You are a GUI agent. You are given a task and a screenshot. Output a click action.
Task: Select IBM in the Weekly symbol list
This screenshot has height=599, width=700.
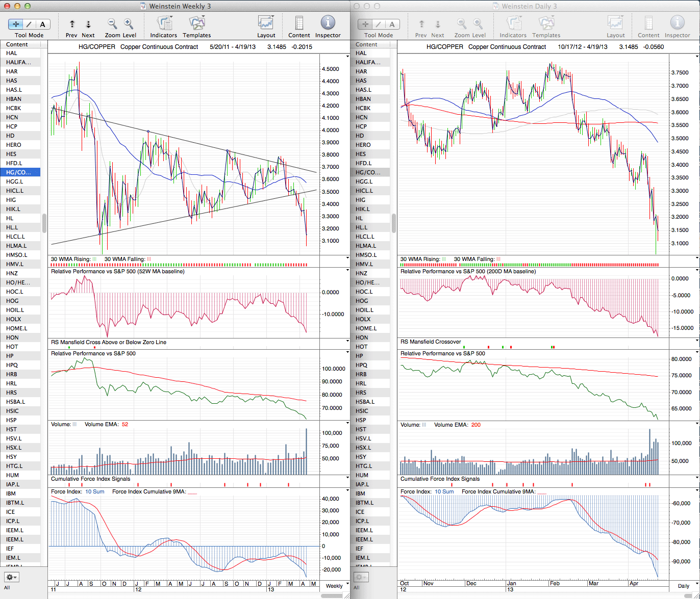click(11, 493)
